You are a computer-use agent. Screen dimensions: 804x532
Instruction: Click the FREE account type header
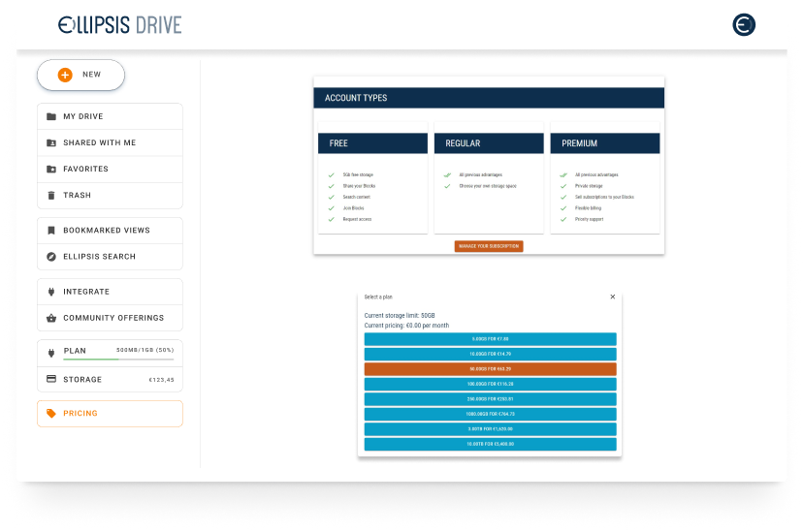[x=372, y=143]
